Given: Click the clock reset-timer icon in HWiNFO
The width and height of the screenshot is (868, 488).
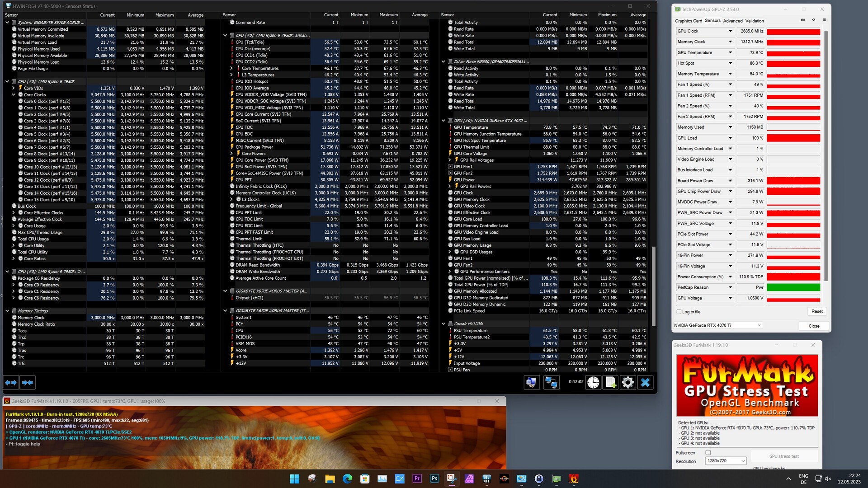Looking at the screenshot, I should pos(593,383).
